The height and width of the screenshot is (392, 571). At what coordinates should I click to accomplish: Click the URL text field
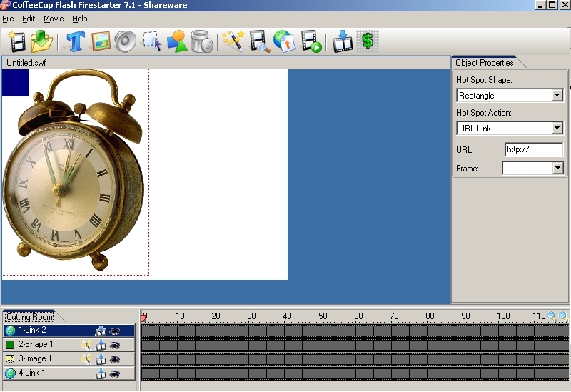[533, 150]
